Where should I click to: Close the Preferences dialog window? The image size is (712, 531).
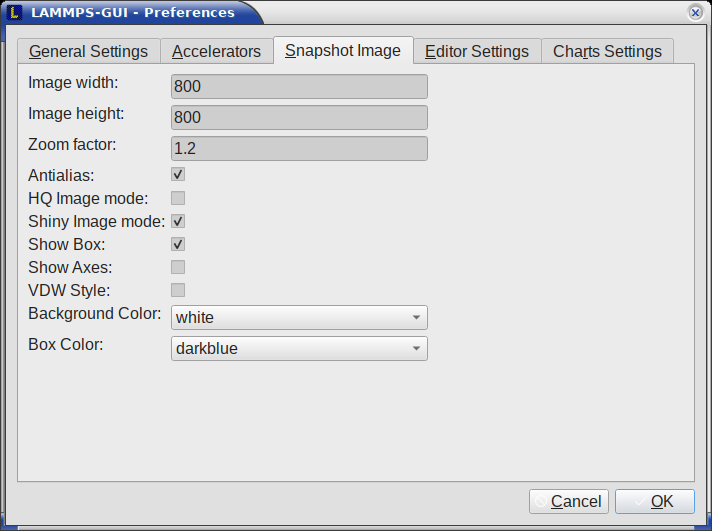coord(695,12)
